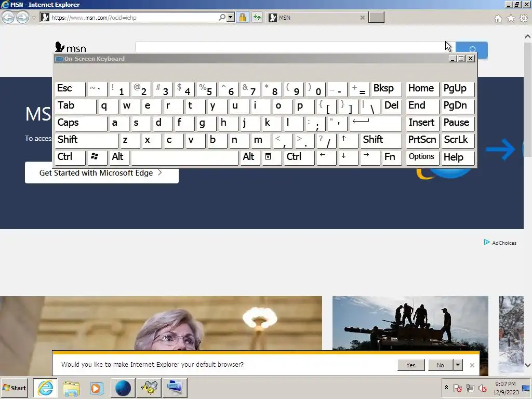Click the msn butterfly logo

click(x=71, y=47)
